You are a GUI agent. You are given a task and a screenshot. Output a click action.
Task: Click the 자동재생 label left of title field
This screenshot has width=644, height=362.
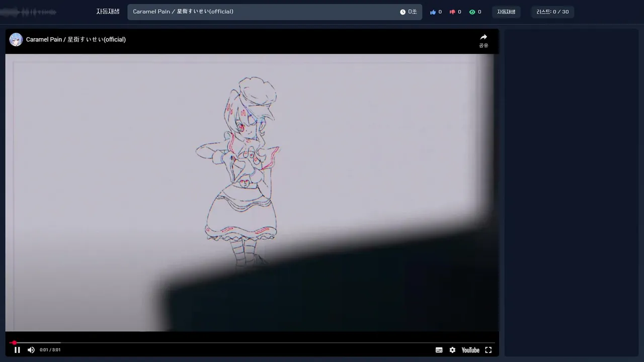pyautogui.click(x=108, y=12)
